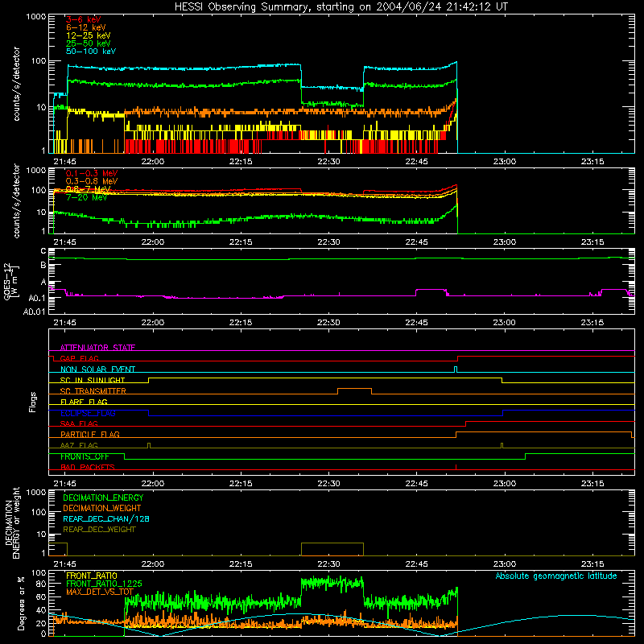Viewport: 644px width, 644px height.
Task: Click the FRONTS_OFF flag label
Action: (85, 456)
